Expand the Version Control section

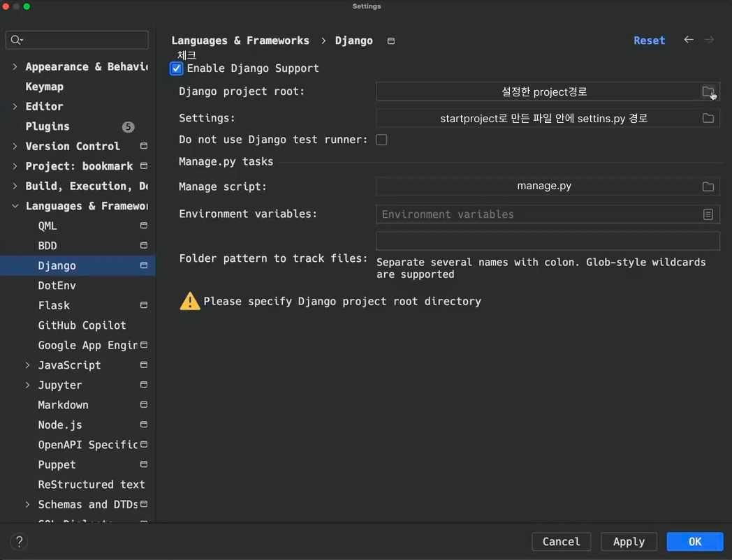click(x=15, y=146)
